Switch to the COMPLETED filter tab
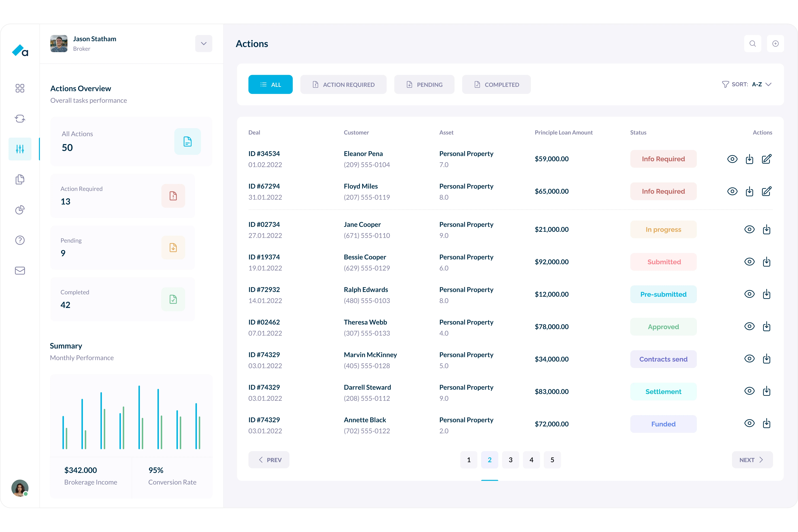Screen dimensions: 798x532 click(496, 84)
